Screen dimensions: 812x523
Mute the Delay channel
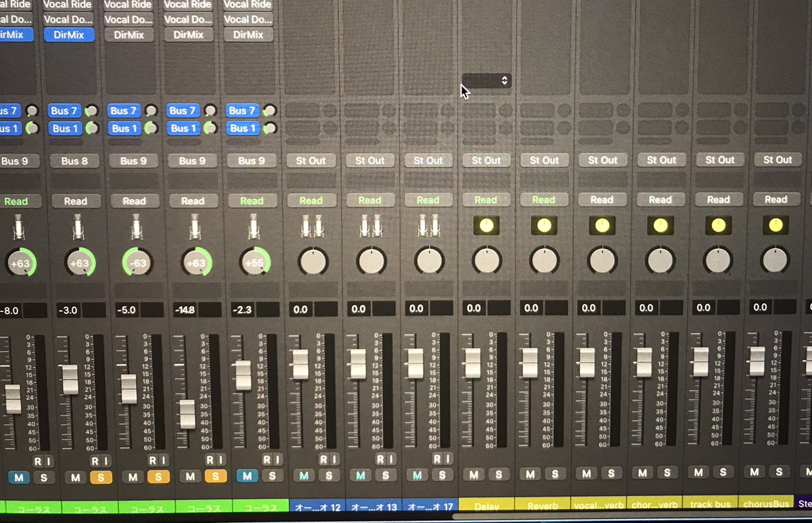click(x=474, y=474)
